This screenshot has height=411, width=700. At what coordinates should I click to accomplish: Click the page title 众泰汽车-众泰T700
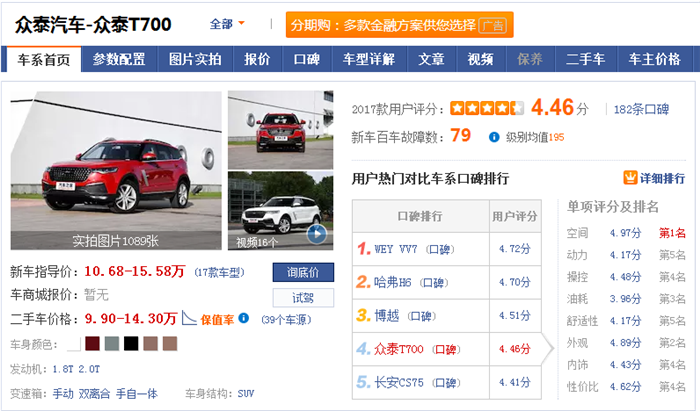[x=93, y=25]
